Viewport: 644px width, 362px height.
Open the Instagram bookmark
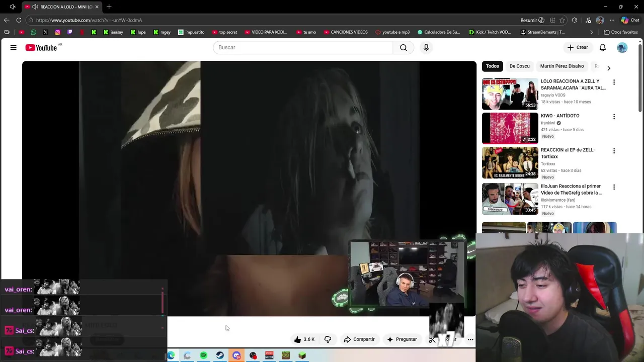pyautogui.click(x=57, y=32)
